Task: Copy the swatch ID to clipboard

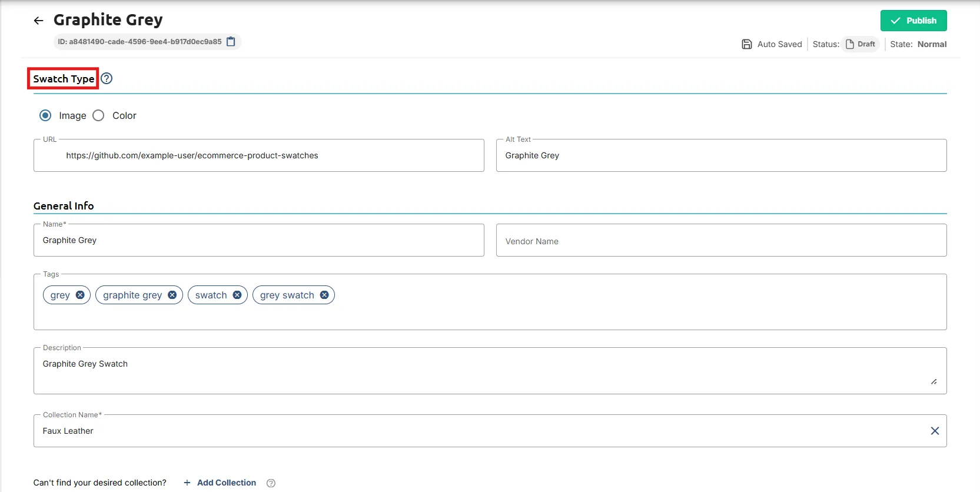Action: point(231,42)
